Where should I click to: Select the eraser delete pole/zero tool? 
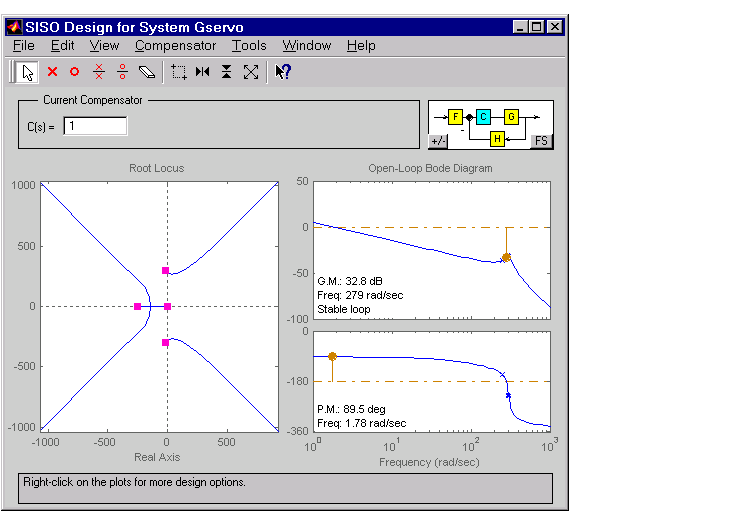tap(147, 72)
